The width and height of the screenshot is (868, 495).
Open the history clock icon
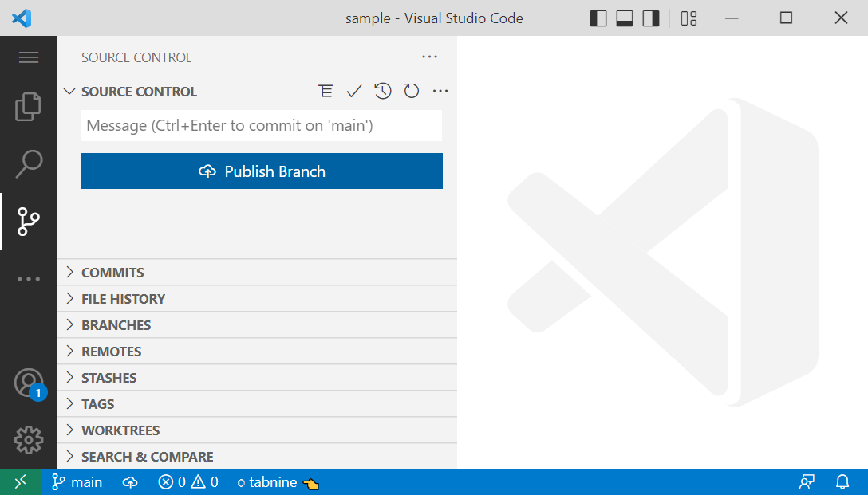pos(383,92)
